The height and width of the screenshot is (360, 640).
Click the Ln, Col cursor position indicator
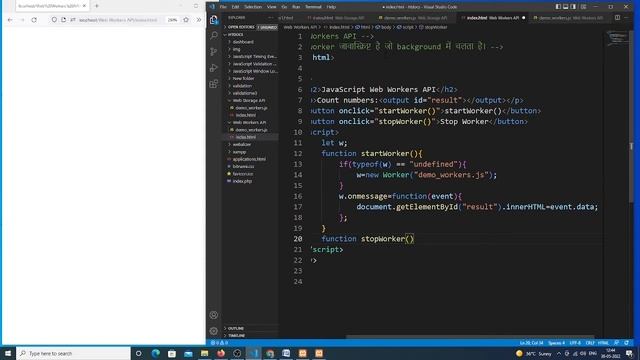(x=531, y=343)
